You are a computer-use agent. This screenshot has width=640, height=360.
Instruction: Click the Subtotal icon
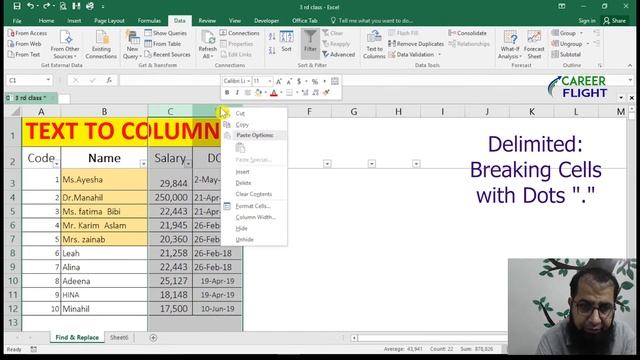tap(555, 54)
